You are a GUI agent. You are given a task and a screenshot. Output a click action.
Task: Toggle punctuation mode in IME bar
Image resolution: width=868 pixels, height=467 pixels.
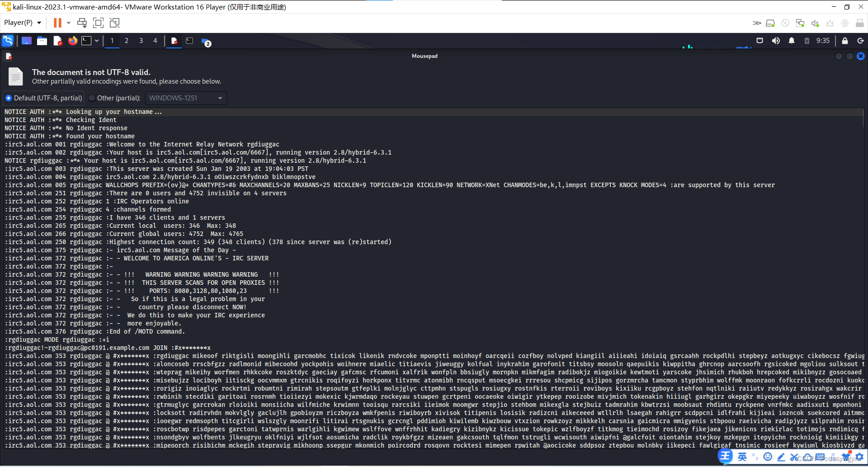point(755,457)
